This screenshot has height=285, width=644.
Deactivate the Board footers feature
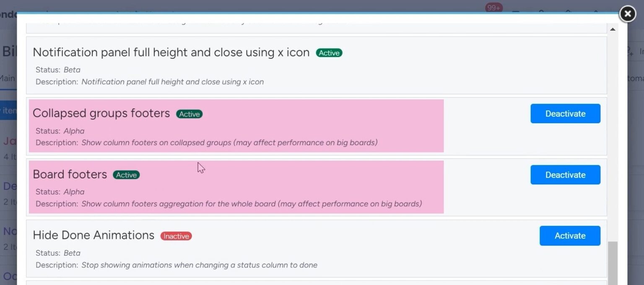(x=565, y=175)
